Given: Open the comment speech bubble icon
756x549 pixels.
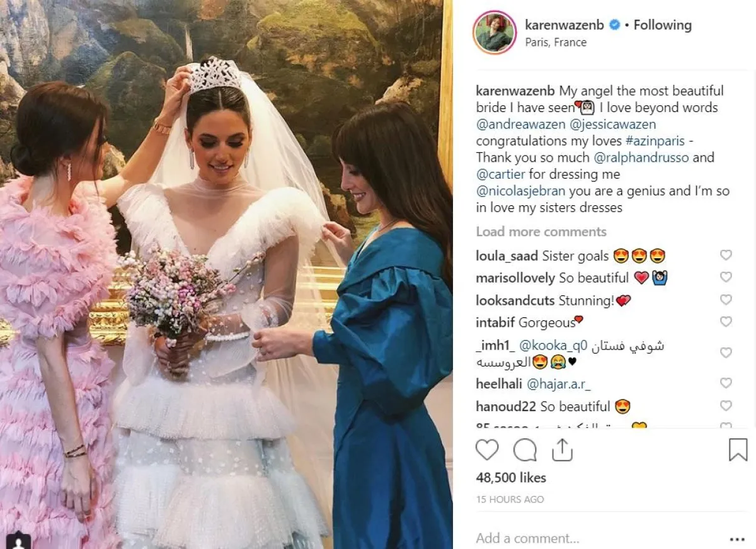Looking at the screenshot, I should coord(525,450).
